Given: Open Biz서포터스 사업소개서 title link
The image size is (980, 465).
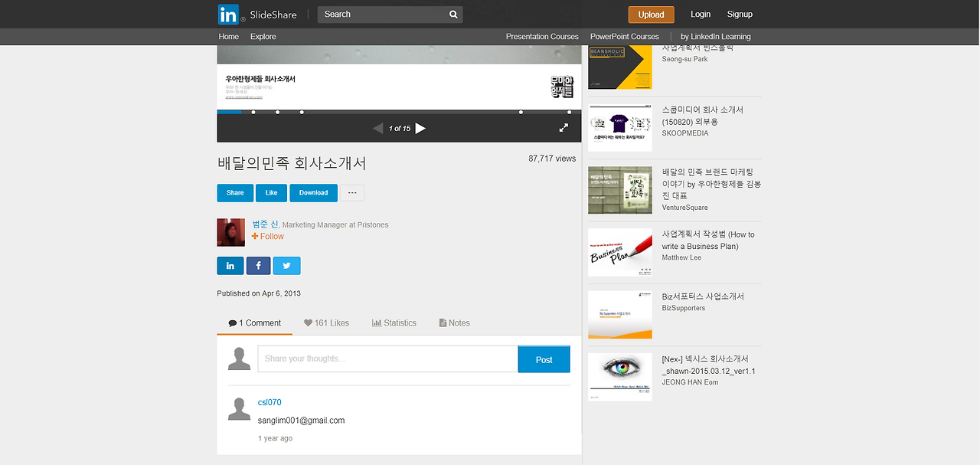Looking at the screenshot, I should [703, 296].
